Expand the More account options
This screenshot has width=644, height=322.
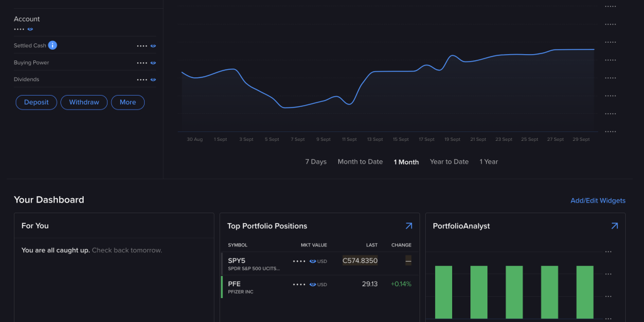(x=128, y=103)
